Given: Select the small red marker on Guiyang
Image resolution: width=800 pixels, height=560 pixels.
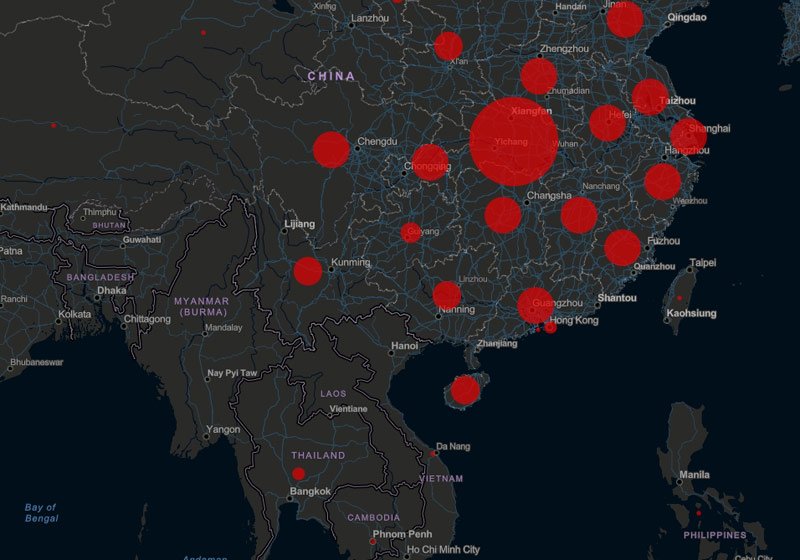Looking at the screenshot, I should tap(411, 233).
